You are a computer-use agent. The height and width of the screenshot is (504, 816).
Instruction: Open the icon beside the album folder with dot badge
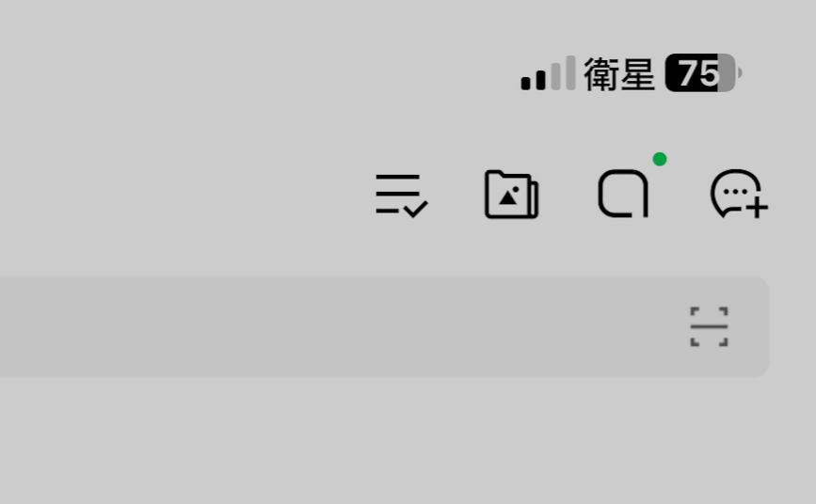[623, 193]
